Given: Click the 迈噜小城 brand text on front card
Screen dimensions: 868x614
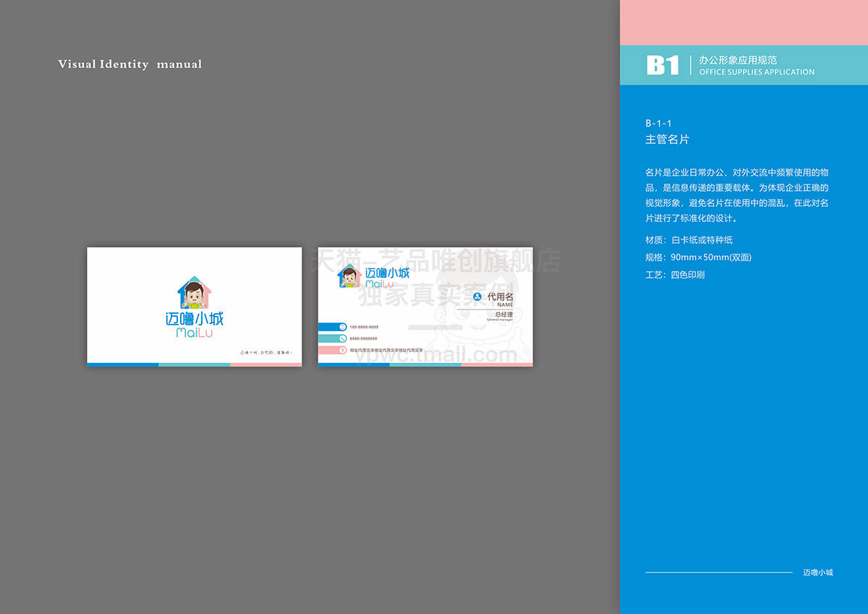Looking at the screenshot, I should pos(194,318).
